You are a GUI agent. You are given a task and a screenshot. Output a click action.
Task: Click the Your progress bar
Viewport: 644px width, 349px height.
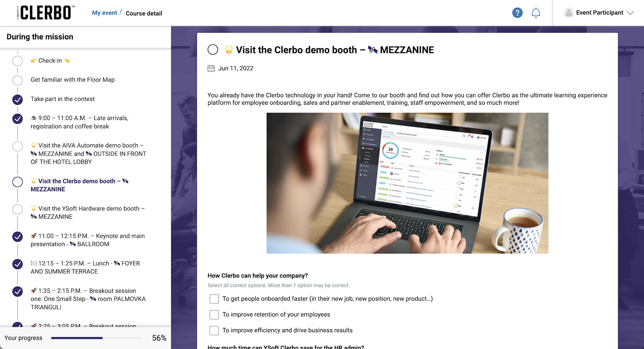[x=96, y=338]
